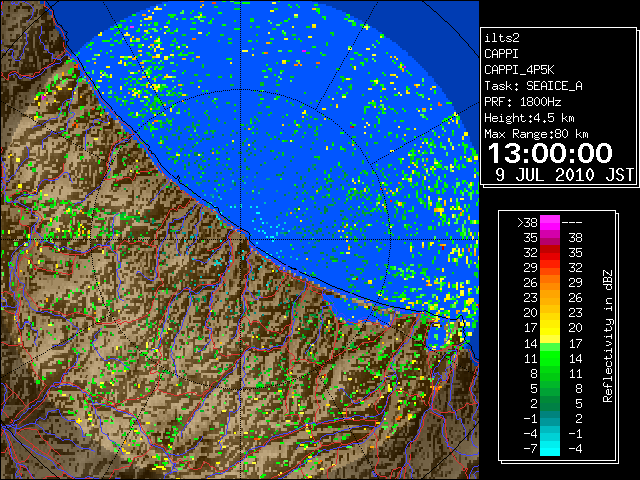Click the "ilts2" label in the info box
Screen dimensions: 640x480
[x=502, y=38]
